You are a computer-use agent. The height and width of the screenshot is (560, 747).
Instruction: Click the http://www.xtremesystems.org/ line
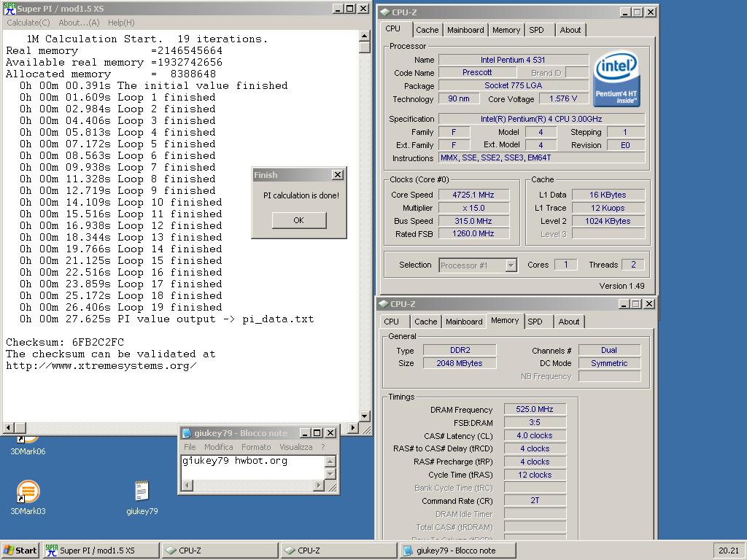click(x=101, y=366)
